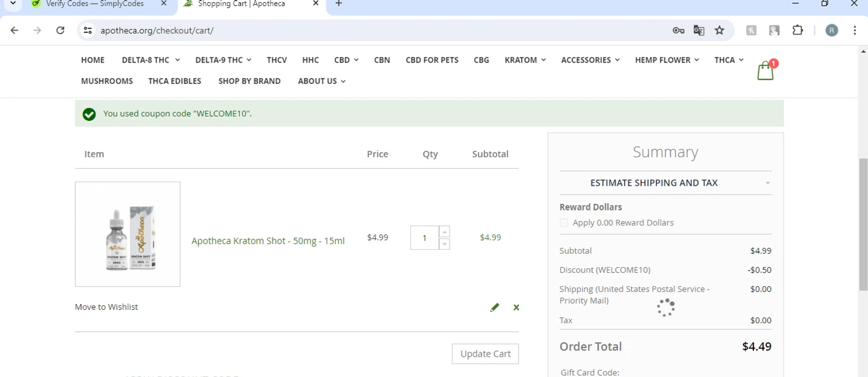The width and height of the screenshot is (868, 377).
Task: Expand the DELTA-8 THC menu
Action: click(x=150, y=60)
